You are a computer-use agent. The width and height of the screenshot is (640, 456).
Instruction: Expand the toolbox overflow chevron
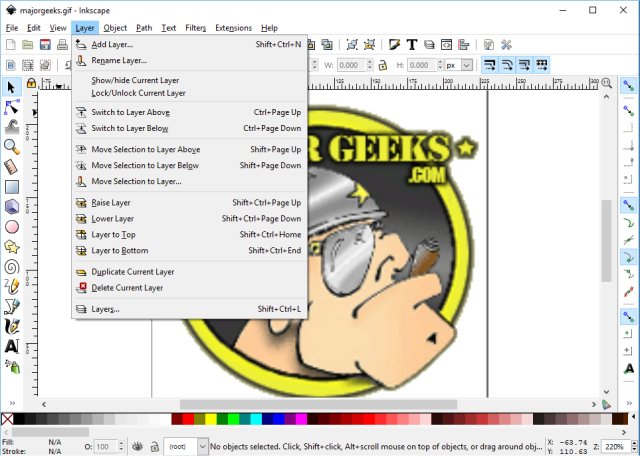coord(12,403)
